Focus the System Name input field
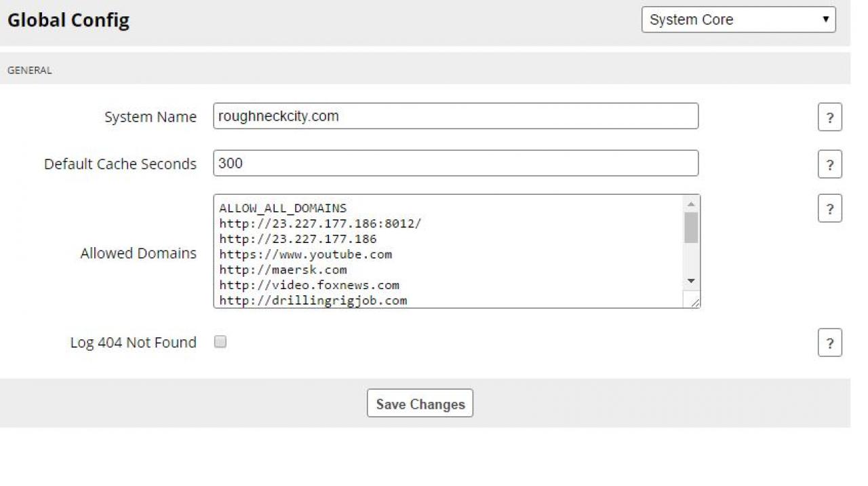This screenshot has width=868, height=486. (x=455, y=116)
